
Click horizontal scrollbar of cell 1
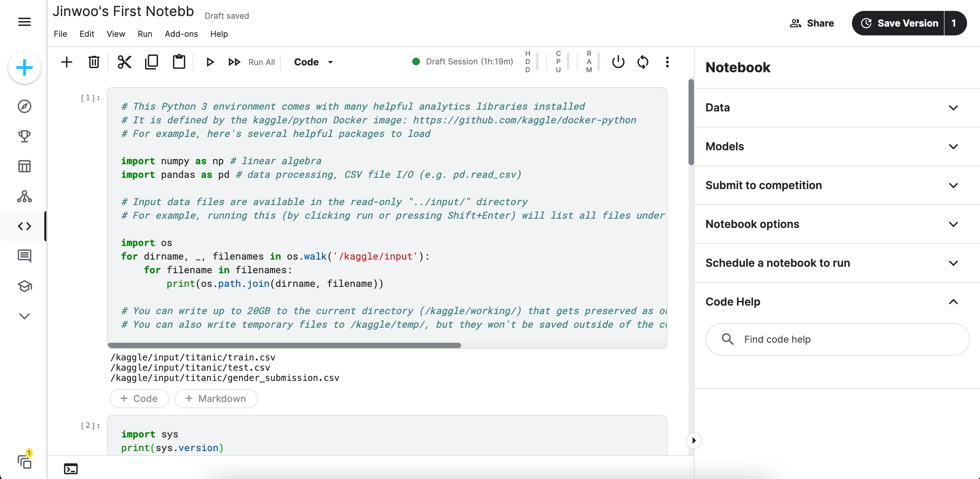284,345
